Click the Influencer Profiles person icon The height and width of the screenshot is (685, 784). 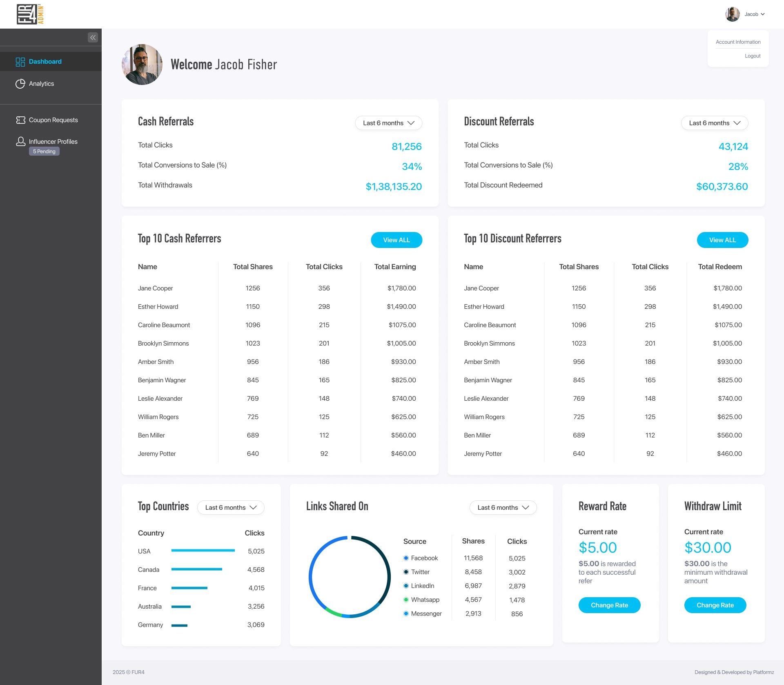(x=20, y=141)
